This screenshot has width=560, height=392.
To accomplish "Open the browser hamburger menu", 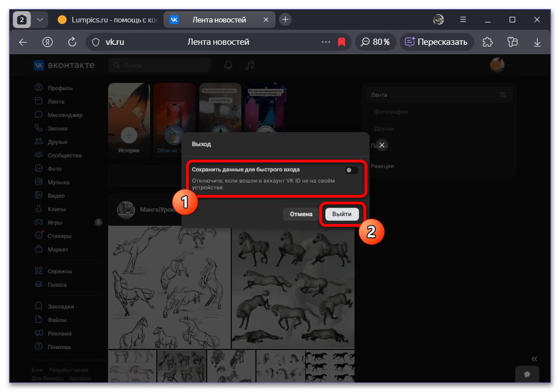I will 463,20.
